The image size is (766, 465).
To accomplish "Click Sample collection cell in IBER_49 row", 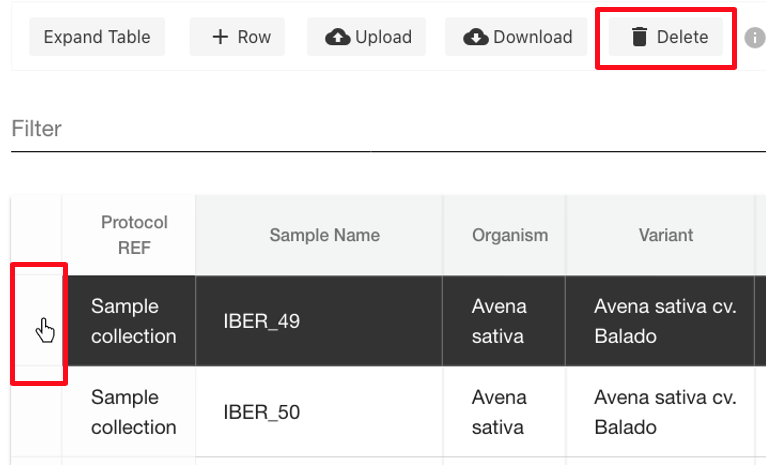I will pyautogui.click(x=128, y=321).
